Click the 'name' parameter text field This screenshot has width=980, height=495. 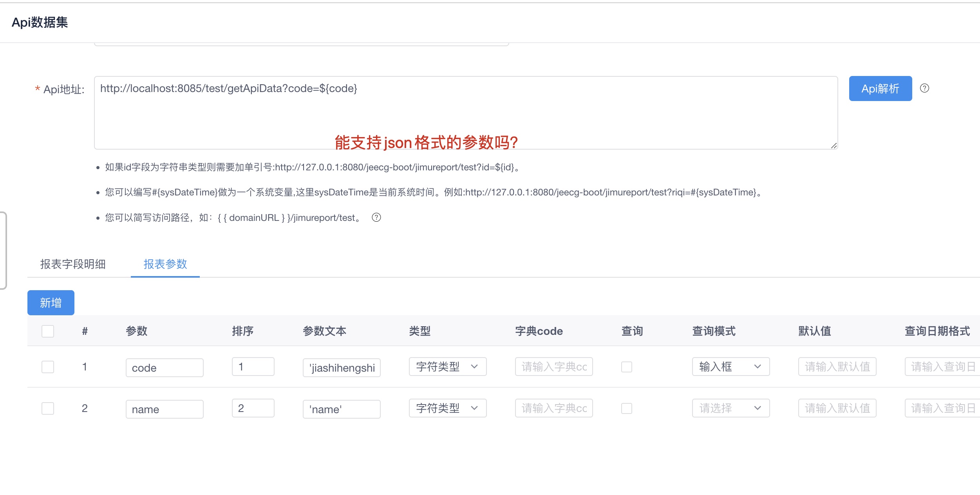click(x=342, y=408)
